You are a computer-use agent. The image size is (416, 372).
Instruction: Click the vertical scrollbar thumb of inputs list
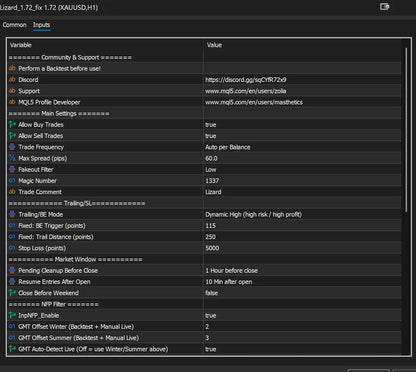click(406, 130)
